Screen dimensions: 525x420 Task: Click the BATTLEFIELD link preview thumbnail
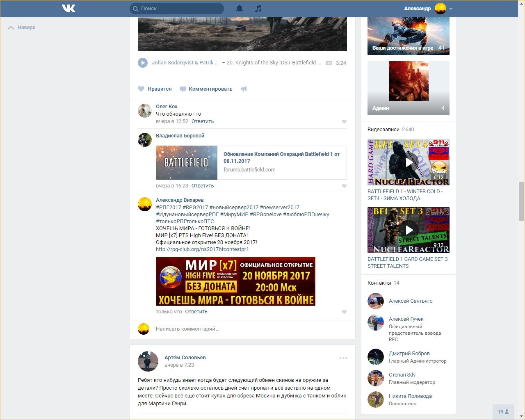point(187,162)
